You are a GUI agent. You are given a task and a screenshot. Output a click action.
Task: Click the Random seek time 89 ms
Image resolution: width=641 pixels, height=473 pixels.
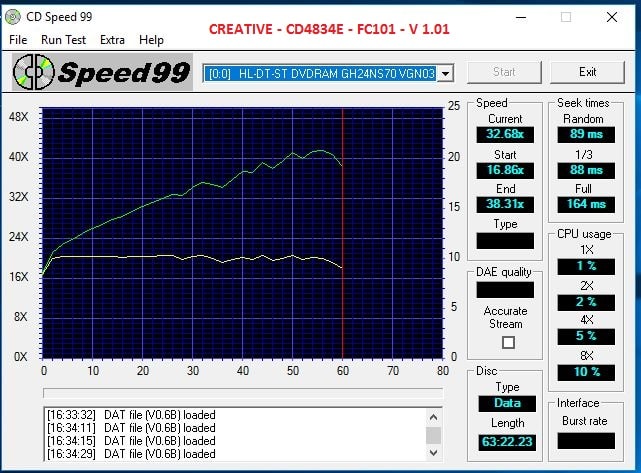pyautogui.click(x=586, y=134)
